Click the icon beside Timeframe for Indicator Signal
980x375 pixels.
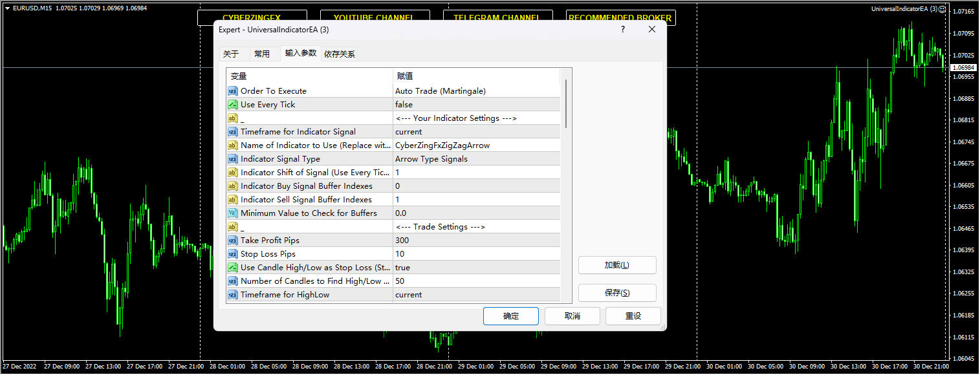(x=232, y=132)
